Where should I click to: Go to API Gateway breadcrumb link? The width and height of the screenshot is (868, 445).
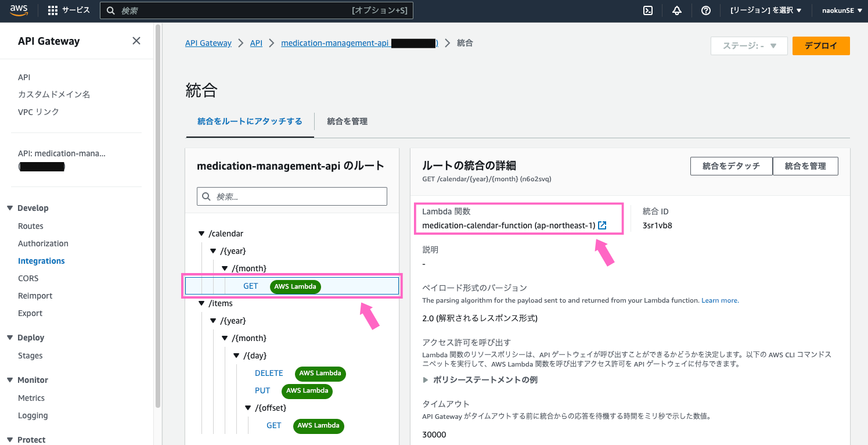click(208, 43)
